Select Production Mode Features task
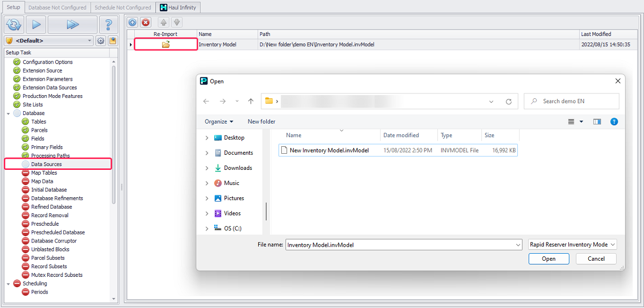This screenshot has height=308, width=644. pyautogui.click(x=53, y=96)
